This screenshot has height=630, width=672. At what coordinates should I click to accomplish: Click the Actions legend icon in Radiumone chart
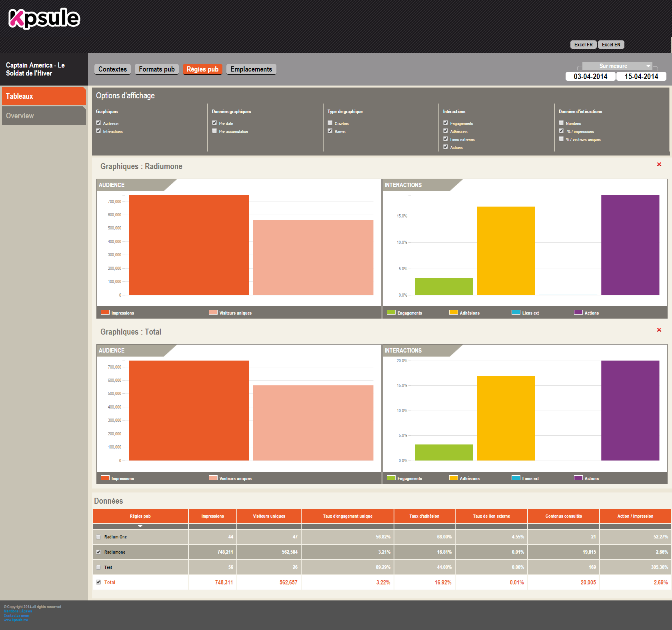click(578, 313)
